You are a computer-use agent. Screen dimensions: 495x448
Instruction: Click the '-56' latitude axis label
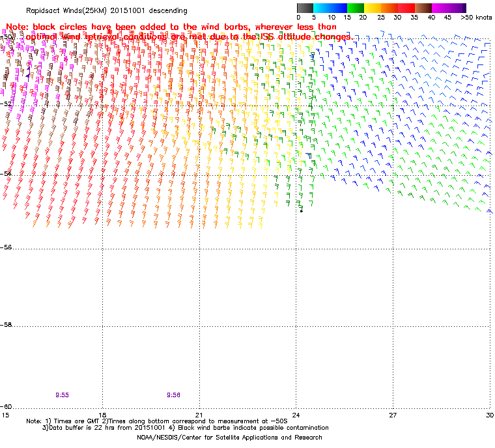coord(6,247)
